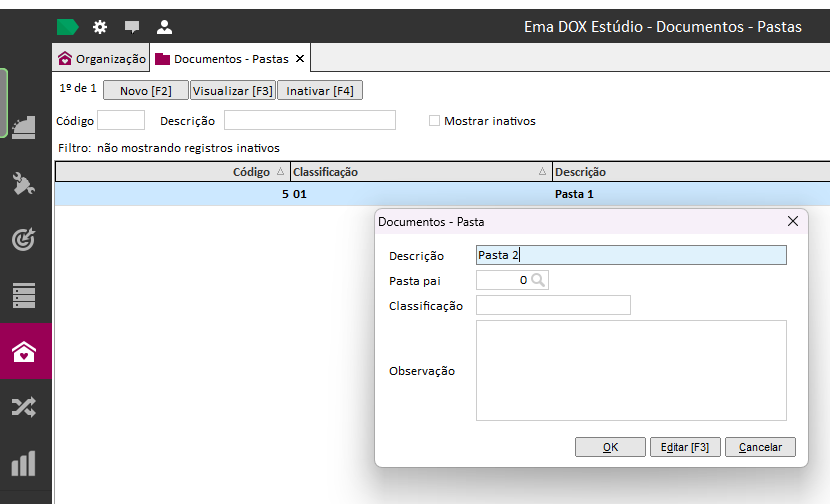The image size is (830, 504).
Task: Switch to the Organização tab
Action: click(x=102, y=59)
